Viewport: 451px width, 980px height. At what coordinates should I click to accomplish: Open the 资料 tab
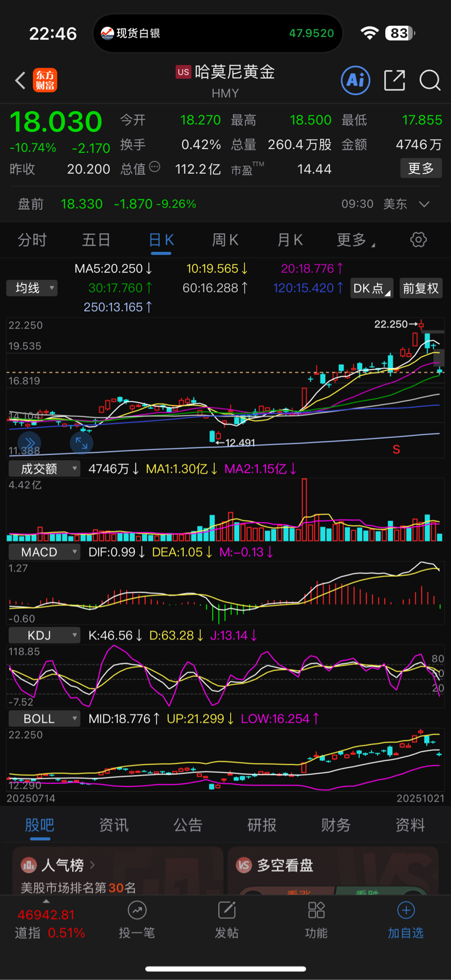[x=410, y=825]
